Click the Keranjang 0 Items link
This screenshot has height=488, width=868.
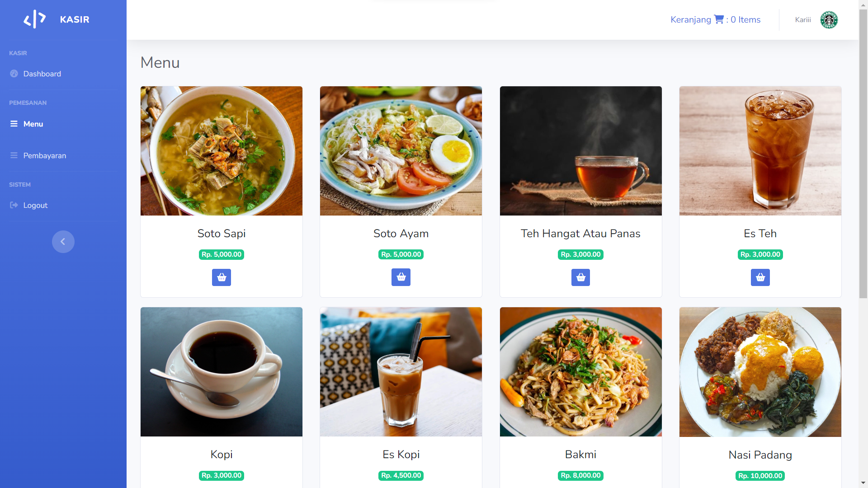715,19
